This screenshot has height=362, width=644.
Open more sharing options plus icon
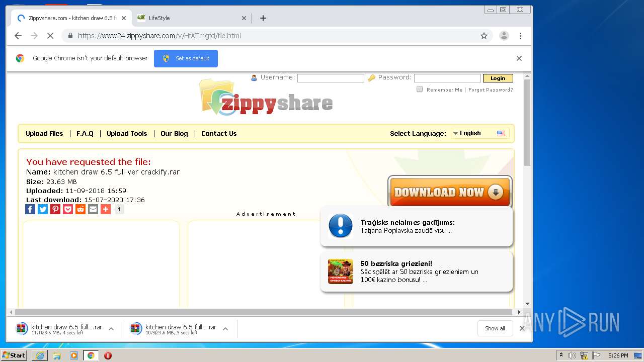coord(106,209)
